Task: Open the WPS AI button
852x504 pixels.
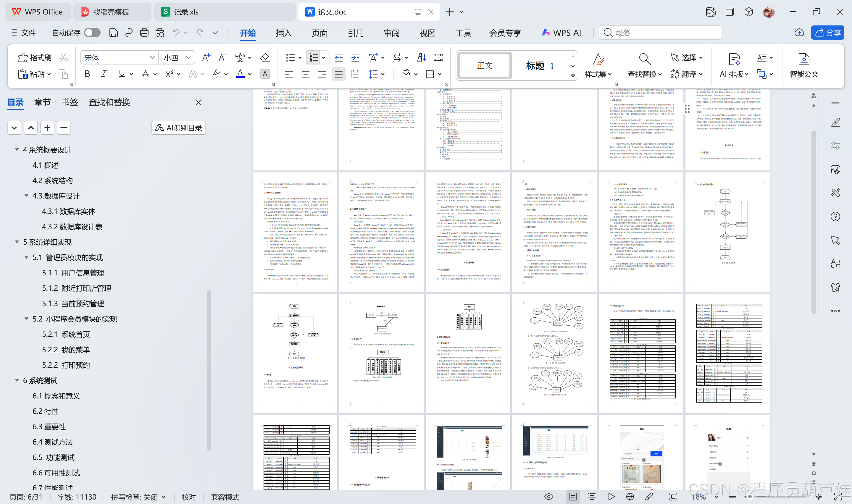Action: (561, 33)
